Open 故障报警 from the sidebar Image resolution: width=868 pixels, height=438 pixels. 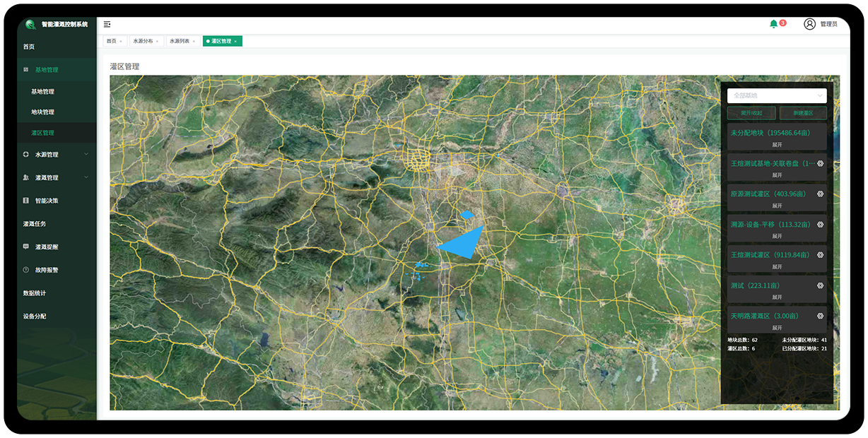[47, 270]
